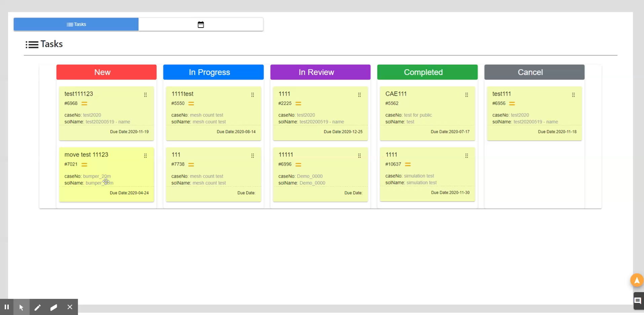Click drag handle dots on 1111test card
This screenshot has height=315, width=644.
pyautogui.click(x=253, y=95)
